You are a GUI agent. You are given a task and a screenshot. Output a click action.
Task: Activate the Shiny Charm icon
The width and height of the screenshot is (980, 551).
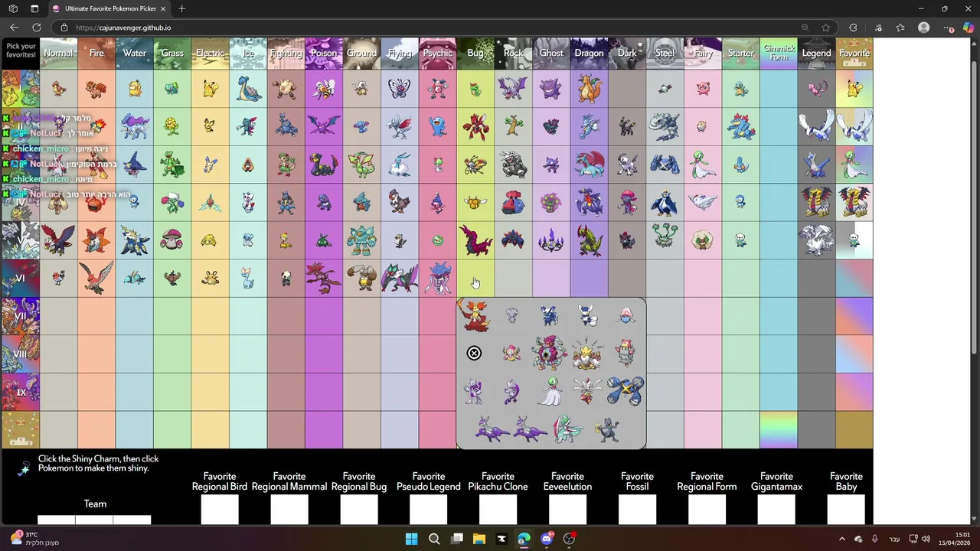click(x=24, y=467)
